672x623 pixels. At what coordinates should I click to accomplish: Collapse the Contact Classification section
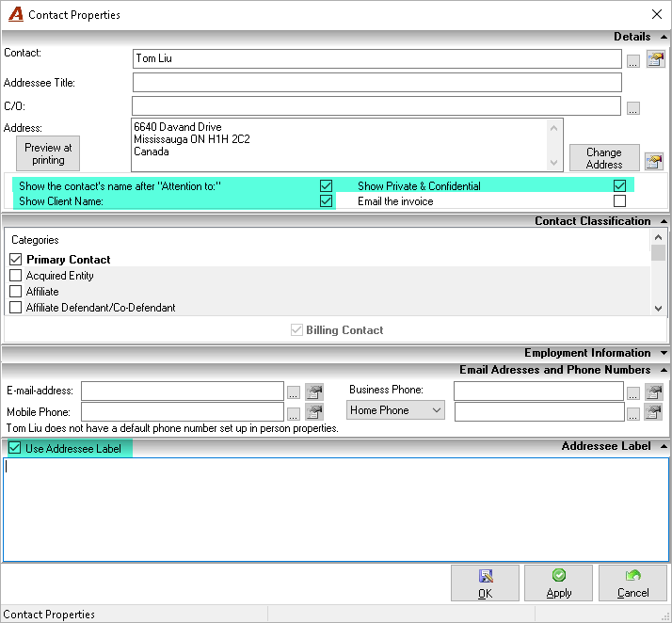664,221
